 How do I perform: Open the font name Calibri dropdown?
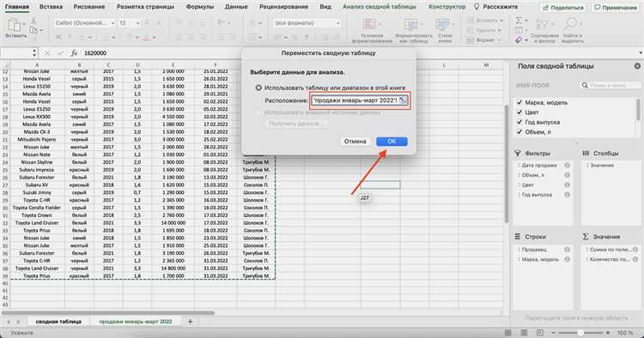[x=113, y=23]
